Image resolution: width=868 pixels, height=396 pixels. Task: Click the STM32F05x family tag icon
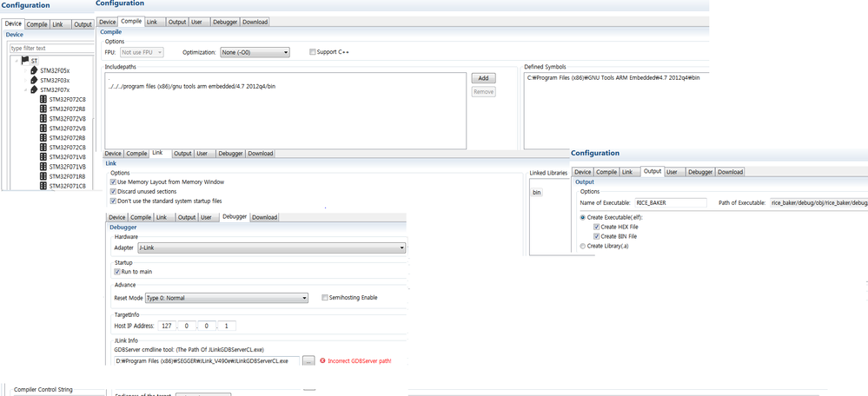35,71
